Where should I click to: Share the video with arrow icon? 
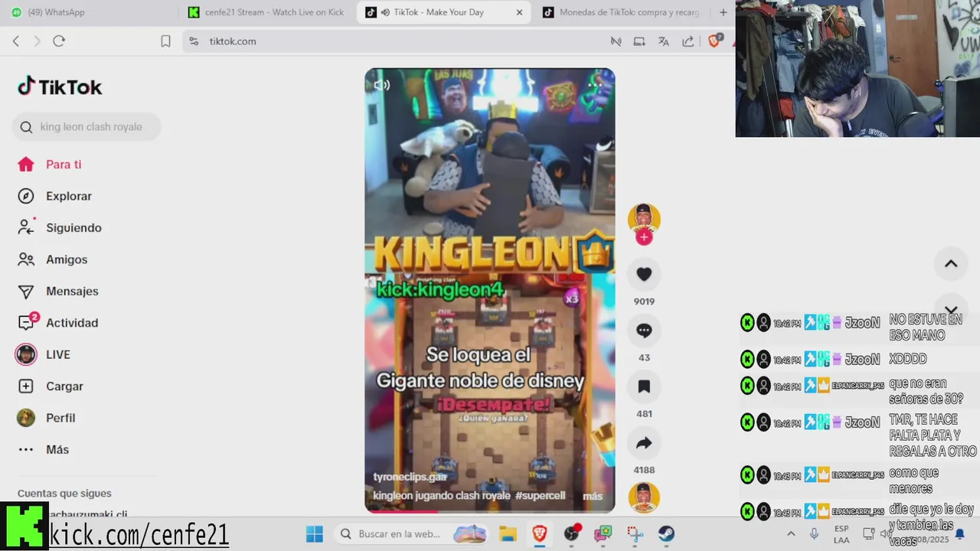[x=644, y=443]
